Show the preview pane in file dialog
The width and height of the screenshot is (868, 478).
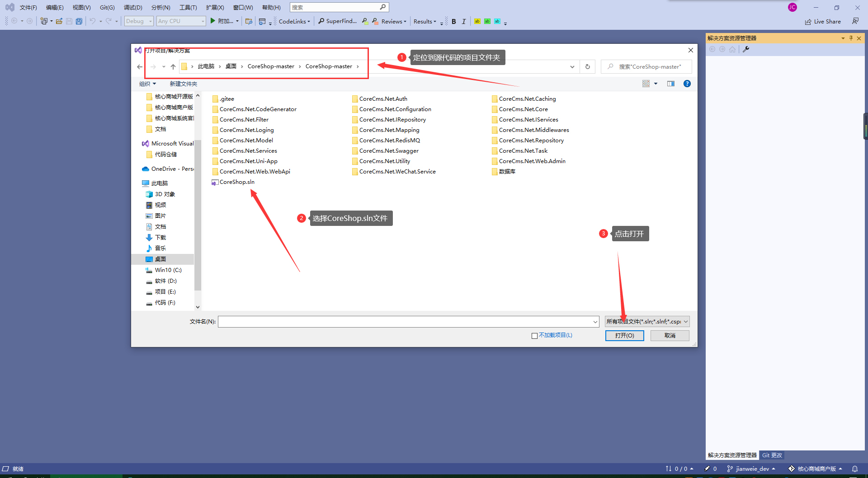tap(670, 84)
